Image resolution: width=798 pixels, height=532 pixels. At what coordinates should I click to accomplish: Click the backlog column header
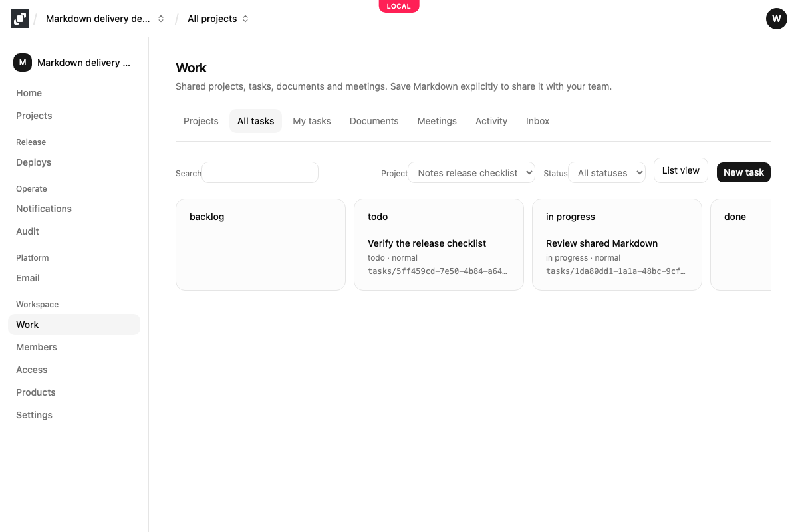[x=207, y=217]
